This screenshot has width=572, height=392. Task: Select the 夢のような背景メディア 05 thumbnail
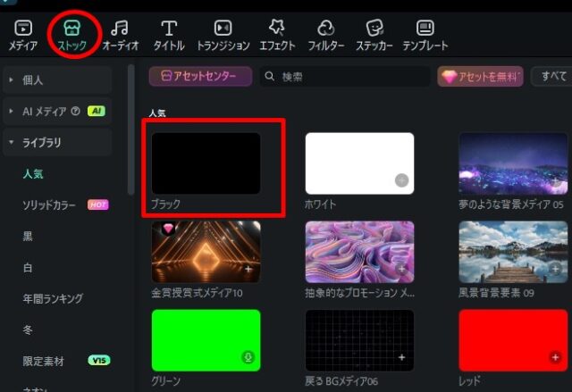[513, 163]
